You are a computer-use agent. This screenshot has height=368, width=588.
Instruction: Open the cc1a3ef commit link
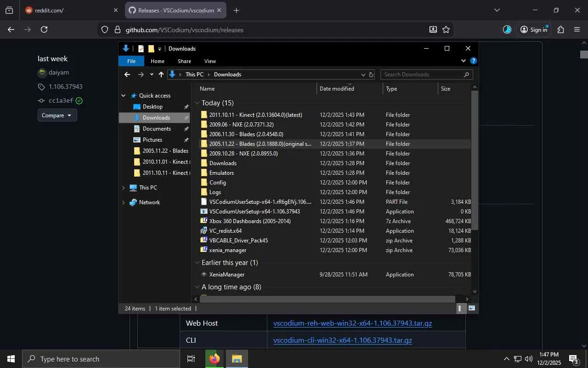click(x=61, y=101)
